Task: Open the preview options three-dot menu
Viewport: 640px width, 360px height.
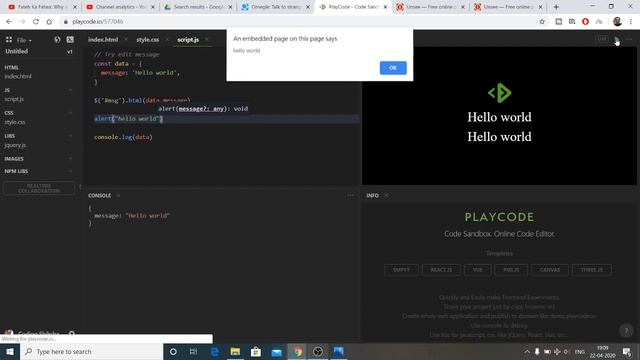Action: (x=629, y=39)
